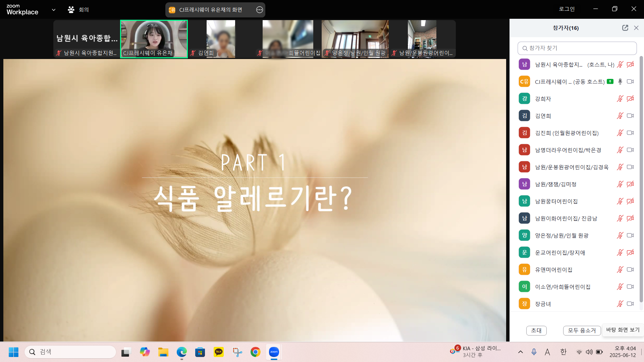644x362 pixels.
Task: Toggle mic for 남원/운봉원광어린이집/김경옥
Action: point(620,167)
